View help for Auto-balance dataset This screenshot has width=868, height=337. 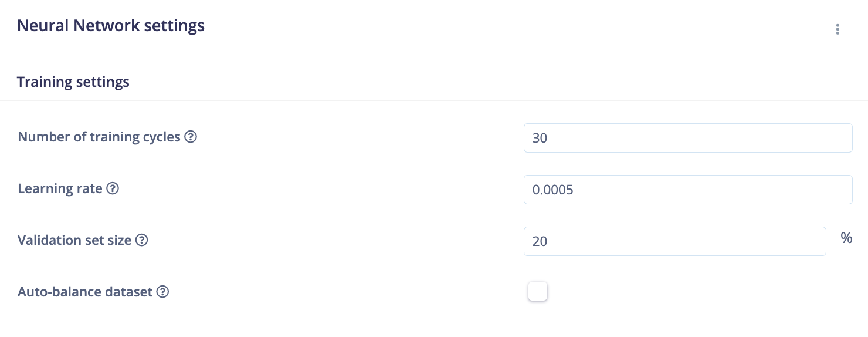(162, 292)
